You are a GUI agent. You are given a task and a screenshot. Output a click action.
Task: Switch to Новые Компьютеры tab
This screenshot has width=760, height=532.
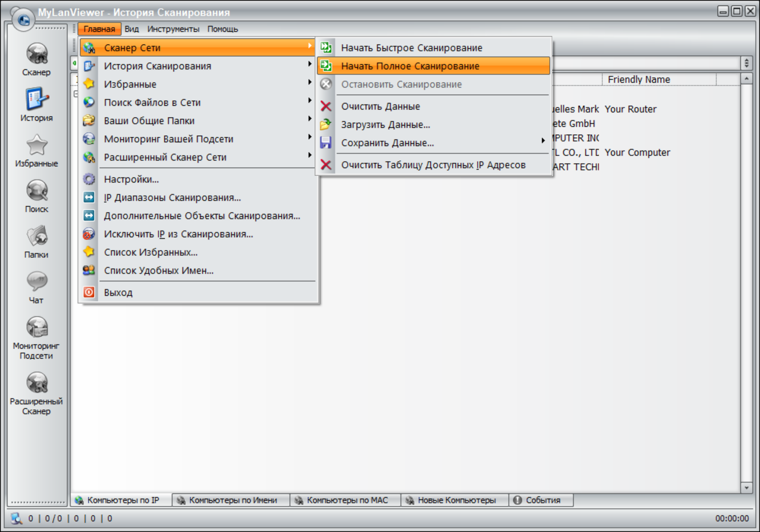click(x=455, y=500)
